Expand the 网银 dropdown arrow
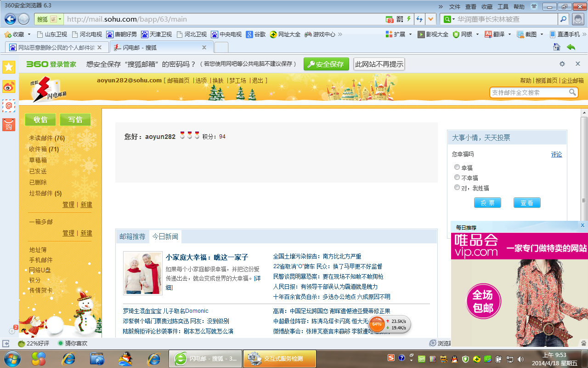Screen dimensions: 588x368 [477, 34]
